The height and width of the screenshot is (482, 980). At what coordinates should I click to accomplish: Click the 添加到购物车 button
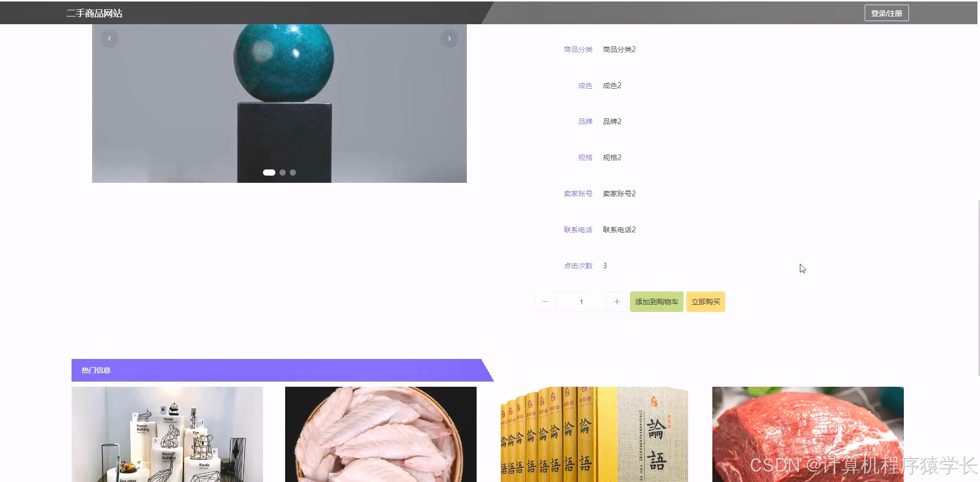click(656, 302)
